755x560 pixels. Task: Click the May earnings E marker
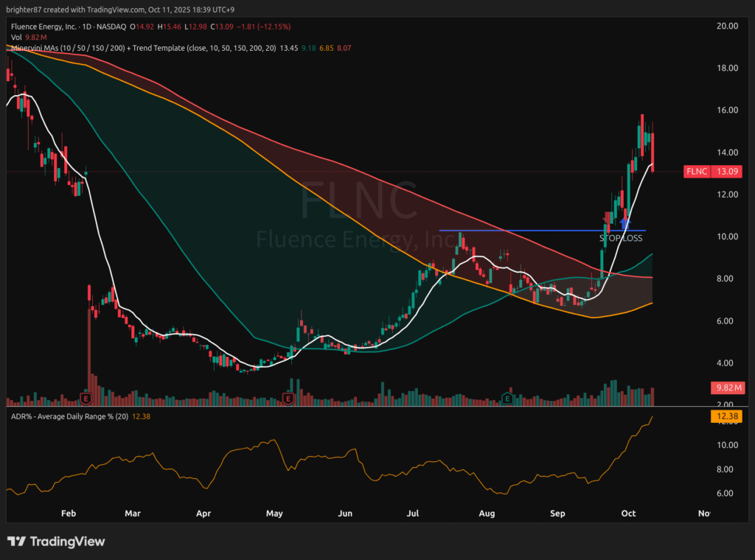point(288,399)
